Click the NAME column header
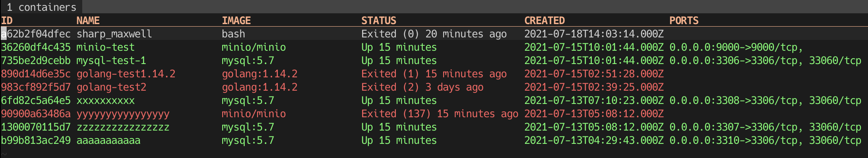 (x=88, y=20)
